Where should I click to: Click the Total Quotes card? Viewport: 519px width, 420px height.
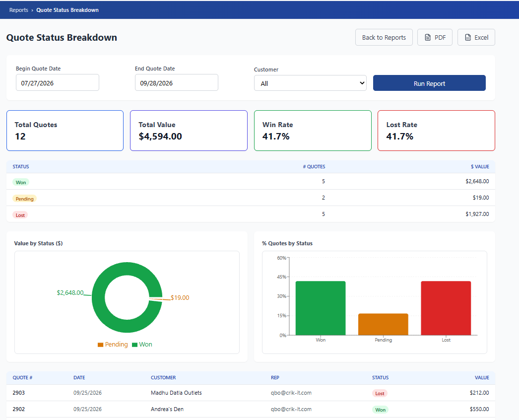(x=65, y=131)
